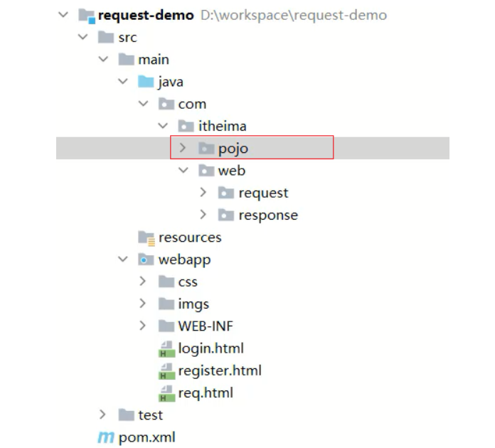The image size is (495, 448).
Task: Expand the css folder
Action: (144, 282)
